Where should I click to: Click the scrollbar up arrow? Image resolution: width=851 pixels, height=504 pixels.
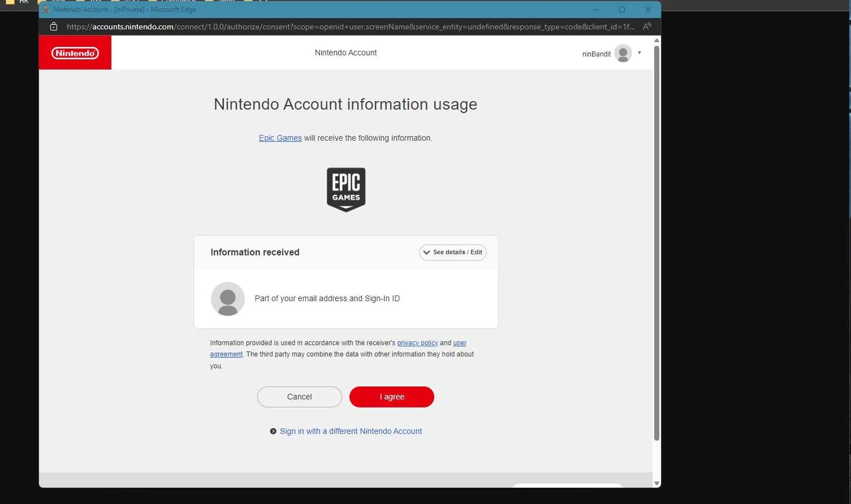[x=656, y=40]
